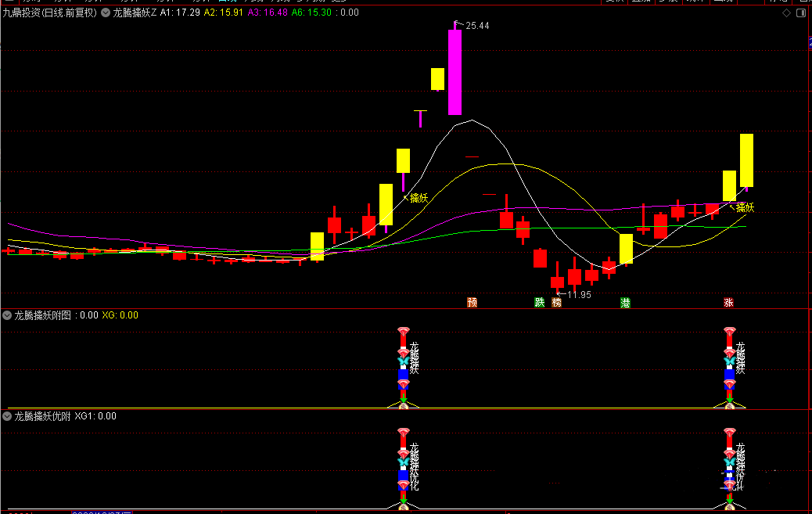Click the green 跌 event marker

pyautogui.click(x=539, y=302)
